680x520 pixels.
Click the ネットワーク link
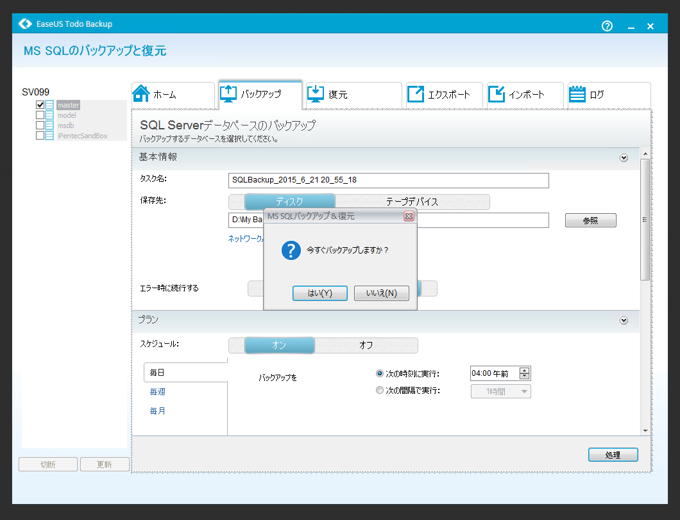pyautogui.click(x=245, y=239)
